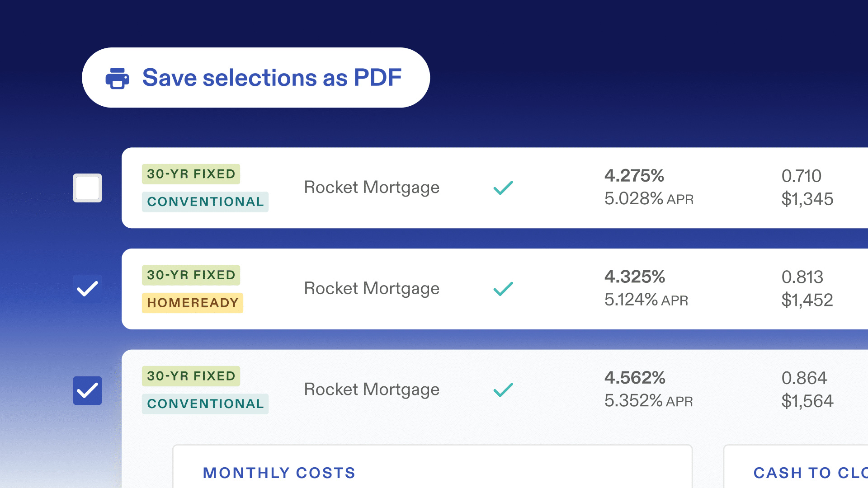Image resolution: width=868 pixels, height=488 pixels.
Task: Click the $1,564 amount in third row
Action: tap(807, 401)
